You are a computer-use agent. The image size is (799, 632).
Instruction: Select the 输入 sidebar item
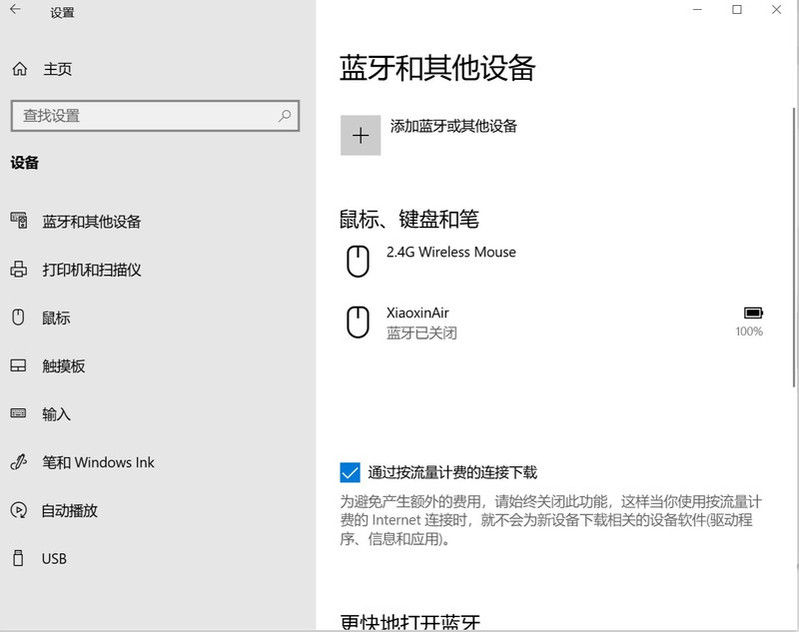[56, 414]
